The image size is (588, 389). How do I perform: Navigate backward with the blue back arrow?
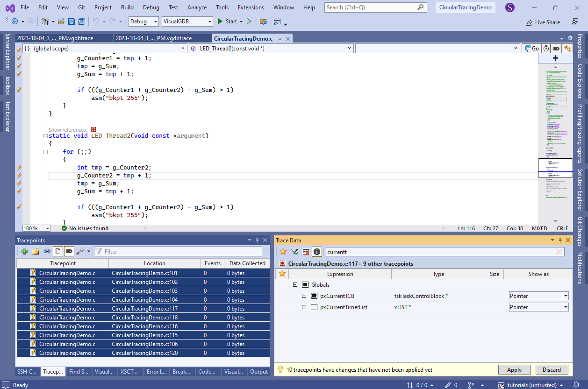click(14, 21)
